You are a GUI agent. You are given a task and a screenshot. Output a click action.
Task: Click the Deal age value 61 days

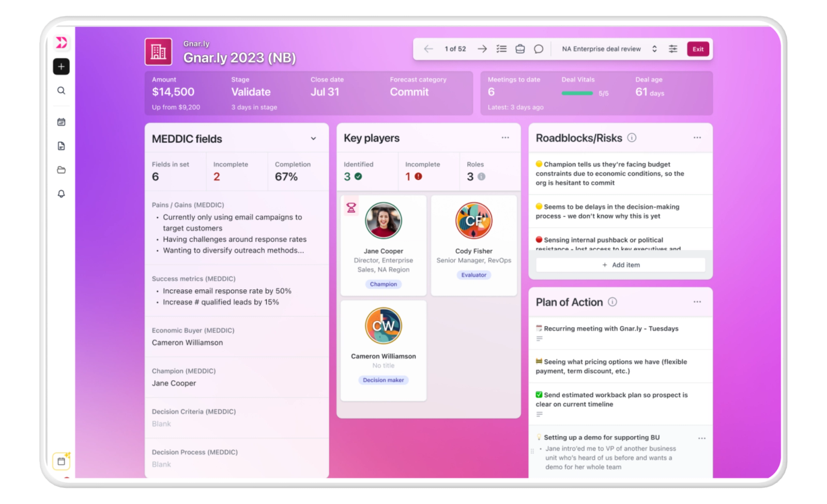click(650, 92)
